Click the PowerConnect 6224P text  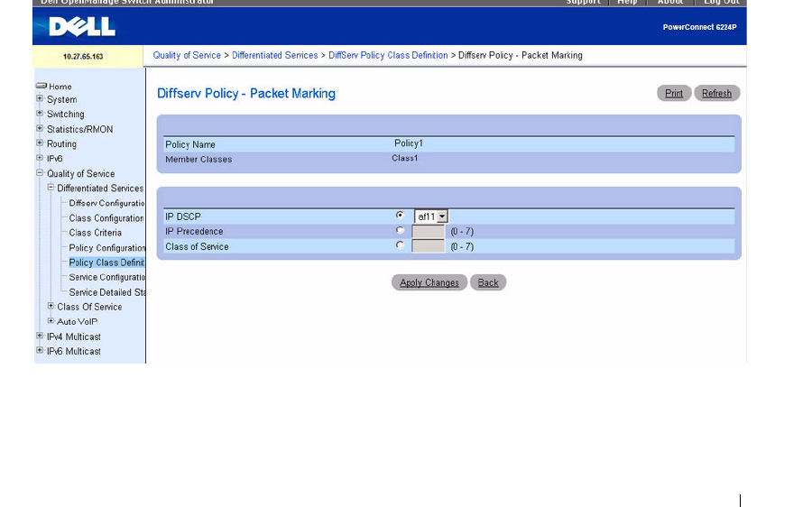(x=699, y=27)
